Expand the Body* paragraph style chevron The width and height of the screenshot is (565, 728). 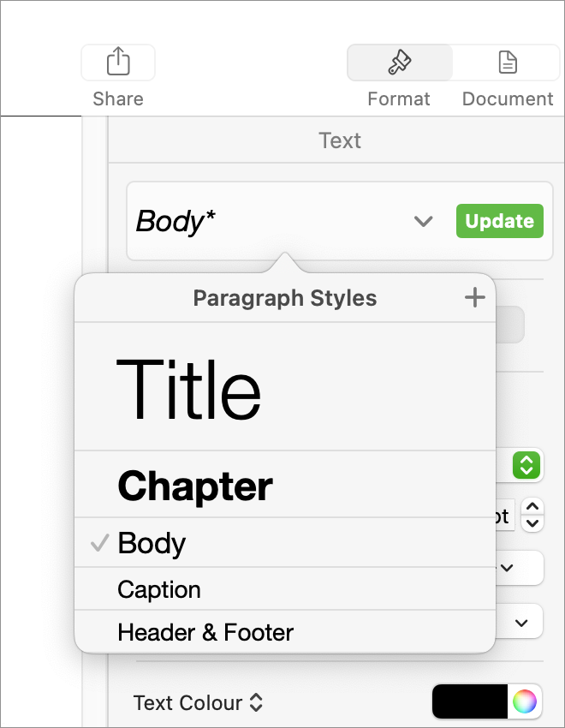tap(423, 221)
